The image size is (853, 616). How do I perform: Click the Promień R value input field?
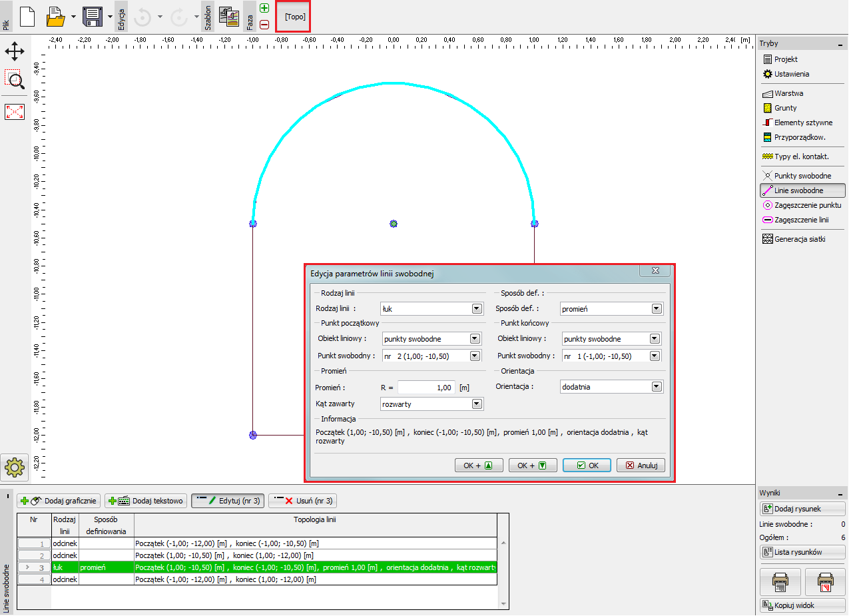pyautogui.click(x=427, y=387)
